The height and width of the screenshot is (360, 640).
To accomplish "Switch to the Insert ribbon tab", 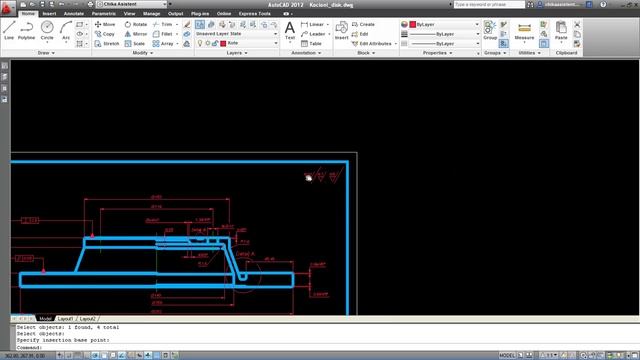I will pyautogui.click(x=49, y=13).
